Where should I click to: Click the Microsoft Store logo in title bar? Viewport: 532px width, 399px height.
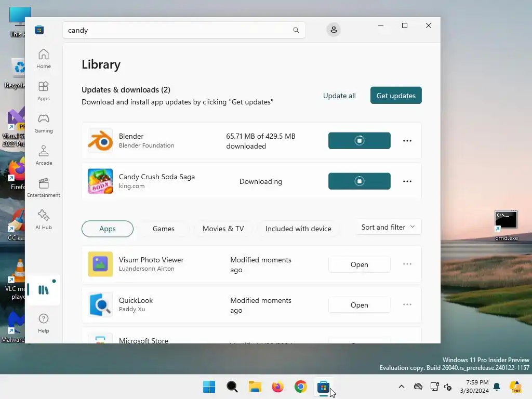click(x=39, y=30)
